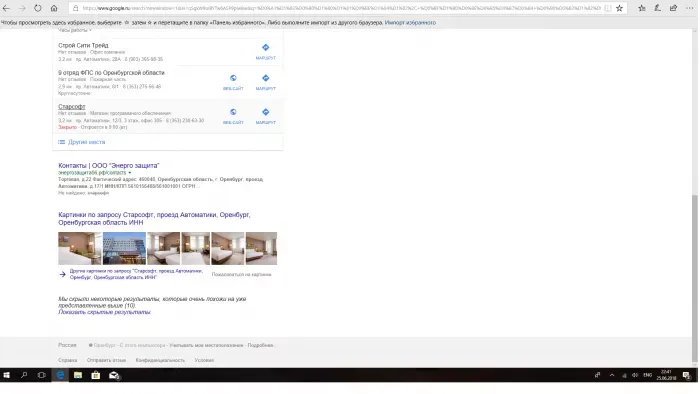700x394 pixels.
Task: Open File Explorer from taskbar
Action: click(x=78, y=375)
